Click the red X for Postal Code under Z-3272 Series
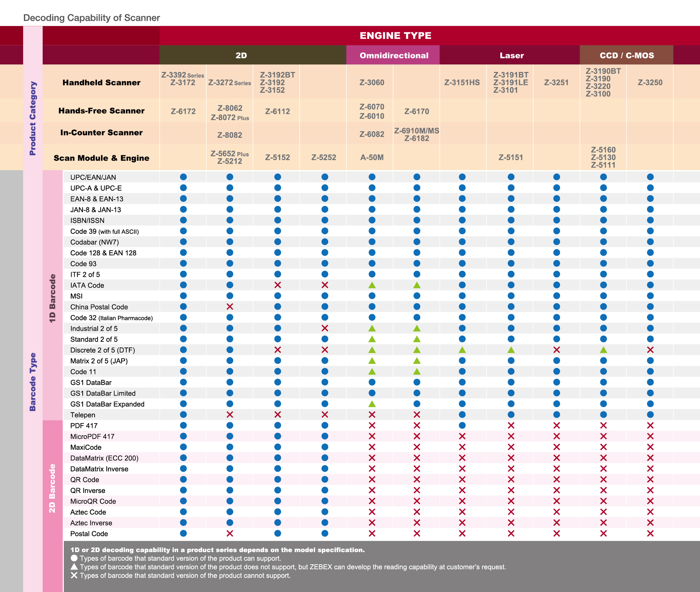The height and width of the screenshot is (592, 700). (x=230, y=533)
